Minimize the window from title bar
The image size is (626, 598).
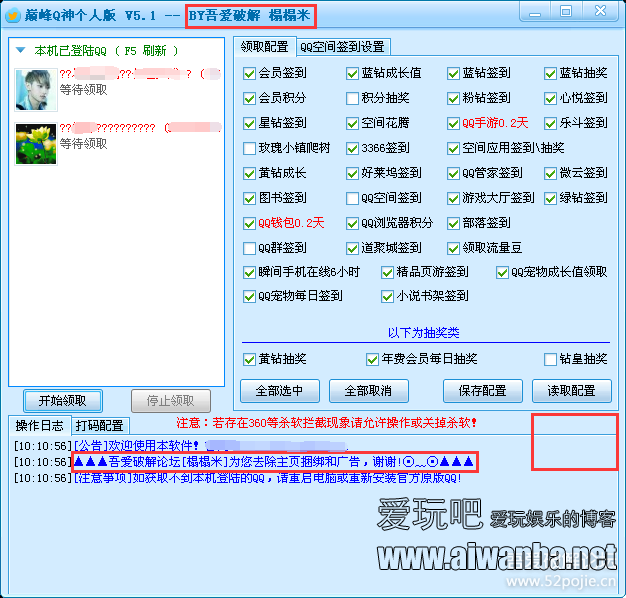pyautogui.click(x=535, y=12)
